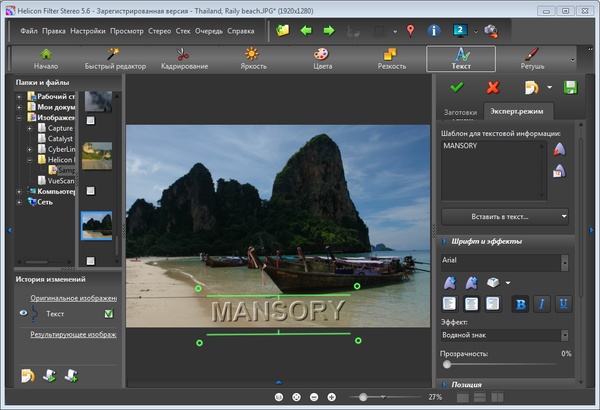600x410 pixels.
Task: Open the Arial font dropdown
Action: coord(564,263)
